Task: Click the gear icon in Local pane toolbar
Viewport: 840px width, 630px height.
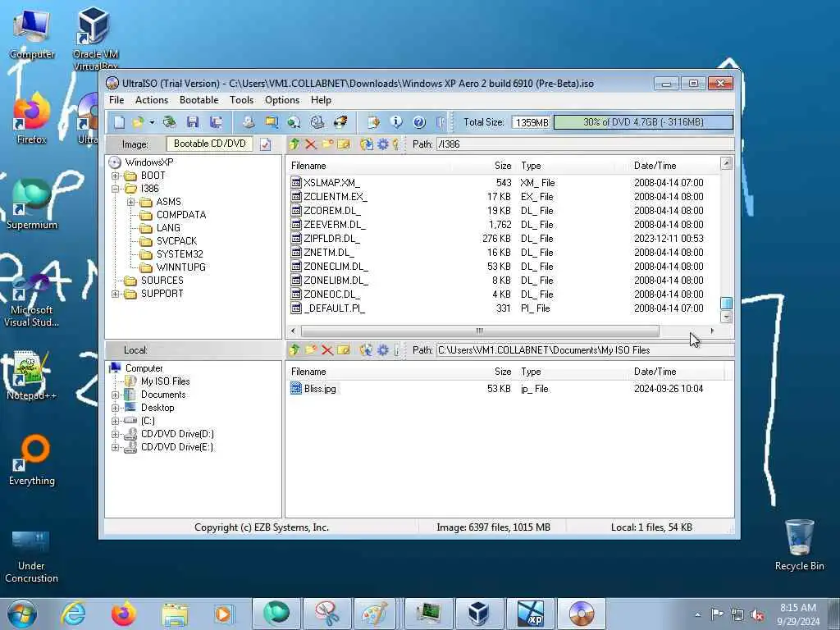Action: pyautogui.click(x=383, y=349)
